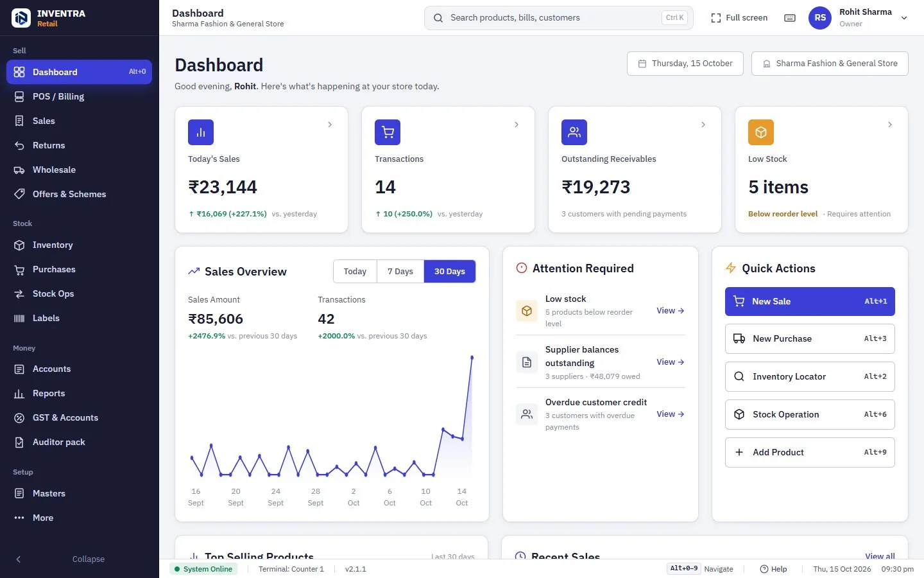Go to Inventory in sidebar
Viewport: 924px width, 578px height.
pos(80,245)
